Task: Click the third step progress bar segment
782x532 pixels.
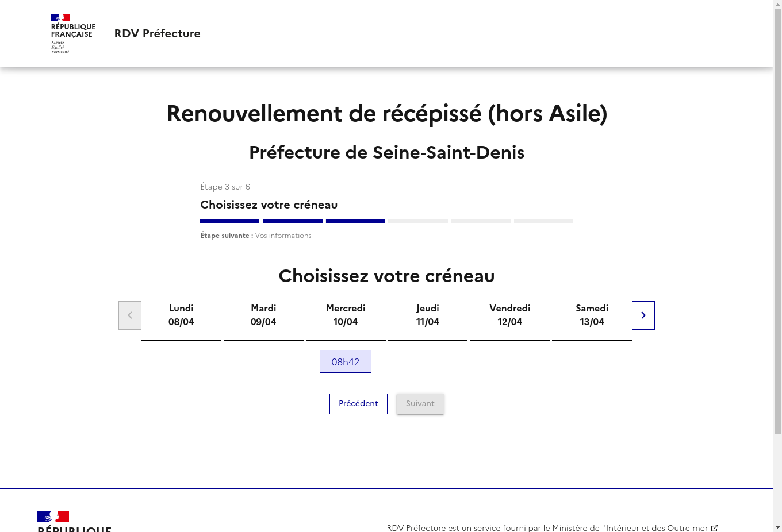Action: pos(355,221)
